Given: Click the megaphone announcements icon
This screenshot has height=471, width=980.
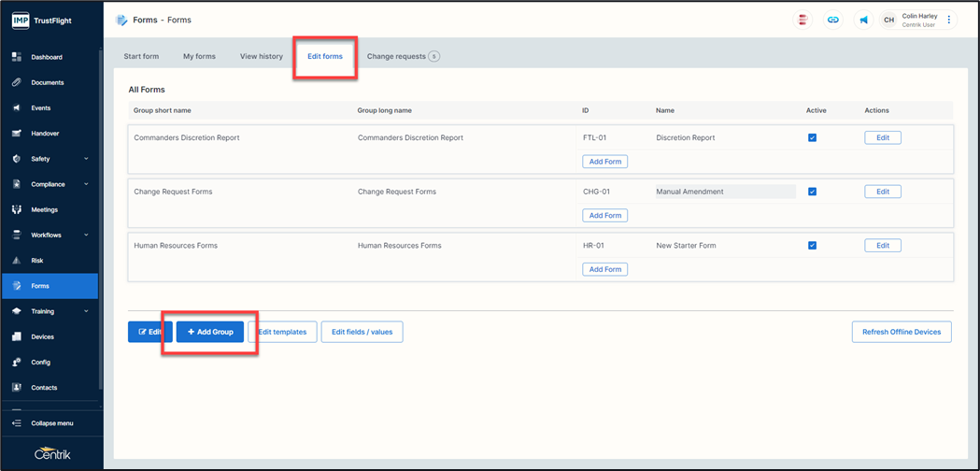Looking at the screenshot, I should point(863,20).
